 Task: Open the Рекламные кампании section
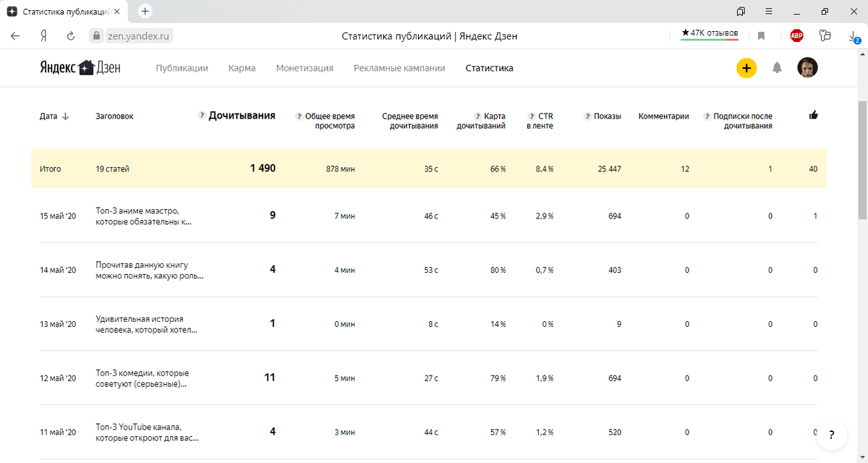tap(399, 68)
